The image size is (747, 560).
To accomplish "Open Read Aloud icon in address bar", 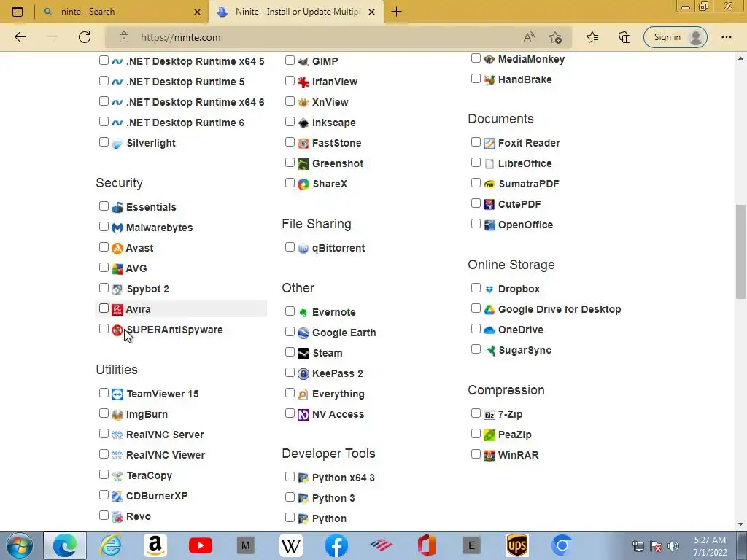I will click(x=529, y=37).
